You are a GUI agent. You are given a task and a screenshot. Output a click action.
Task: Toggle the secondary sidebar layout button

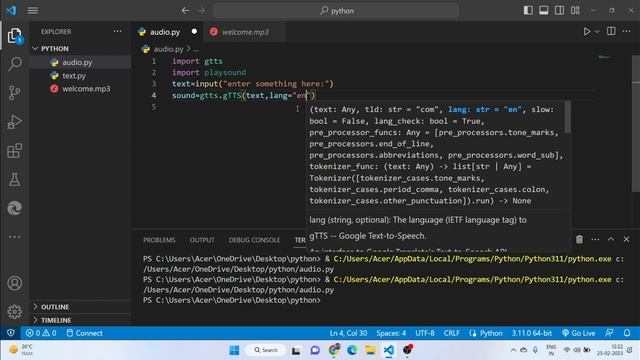coord(560,11)
